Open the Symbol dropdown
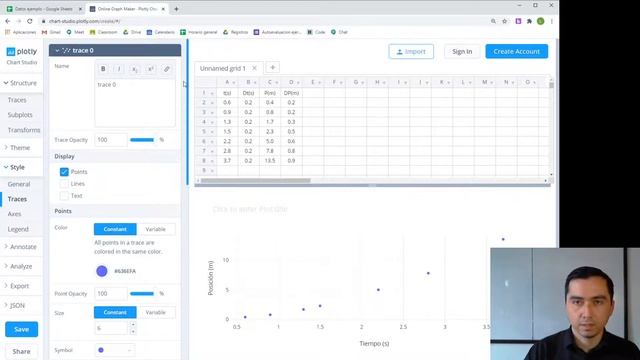 coord(114,350)
